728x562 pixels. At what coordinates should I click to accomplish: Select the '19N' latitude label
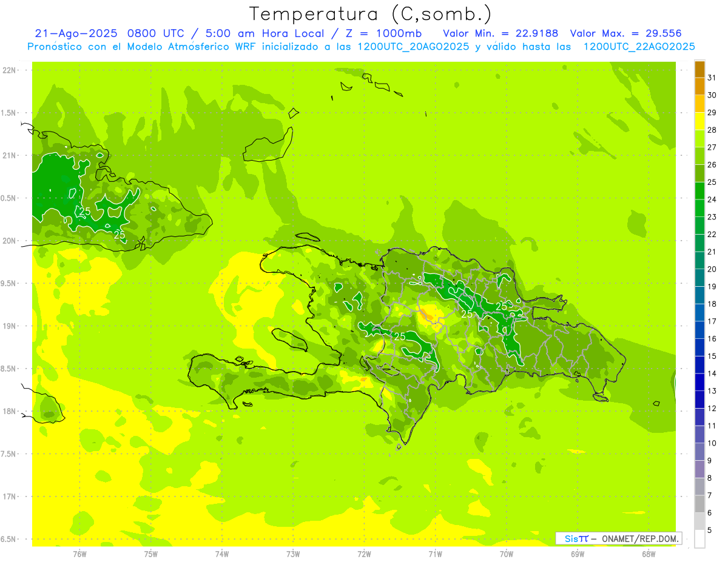[10, 326]
